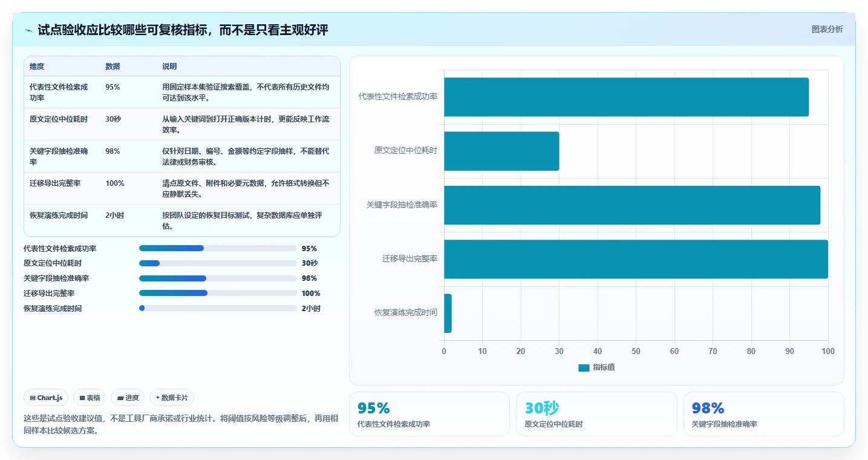Click the description starting 清点原文件、附件

point(246,189)
